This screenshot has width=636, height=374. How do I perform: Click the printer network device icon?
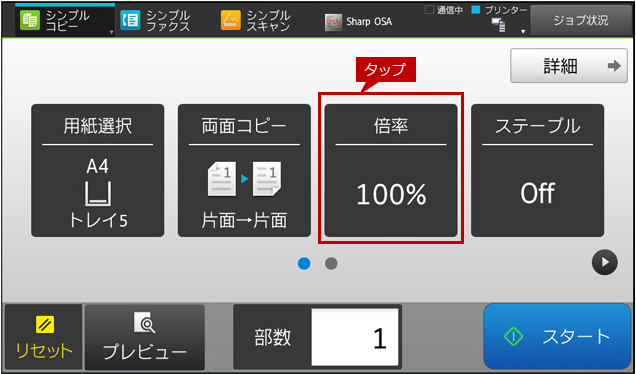point(498,26)
